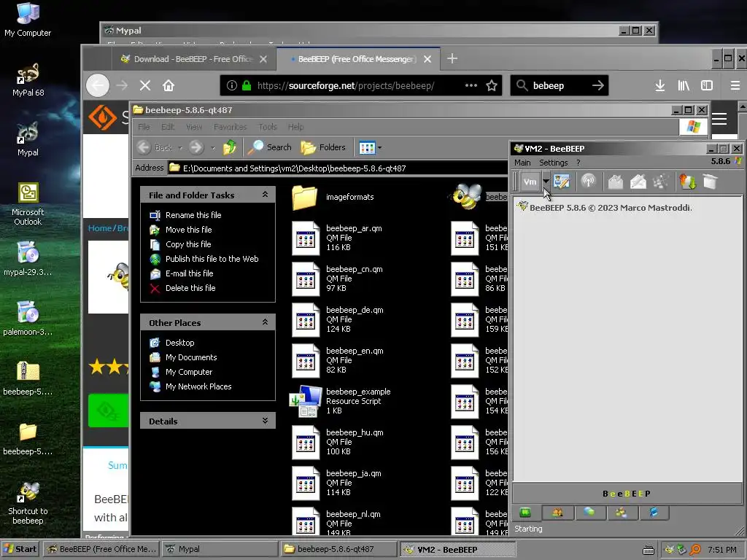The image size is (747, 560).
Task: Open the Favorites menu in Explorer window
Action: pyautogui.click(x=230, y=127)
